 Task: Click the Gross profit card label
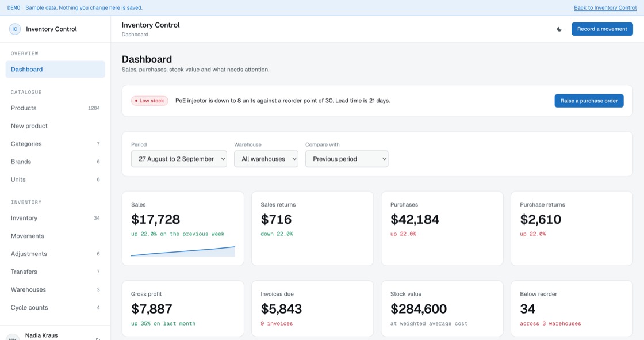(146, 294)
